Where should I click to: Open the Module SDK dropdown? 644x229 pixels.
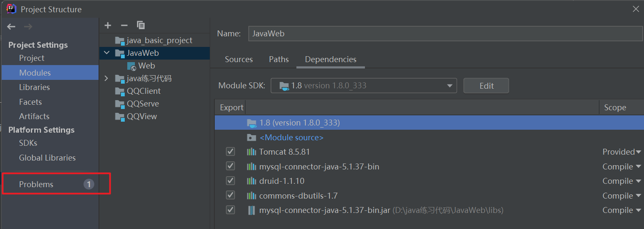pyautogui.click(x=449, y=86)
